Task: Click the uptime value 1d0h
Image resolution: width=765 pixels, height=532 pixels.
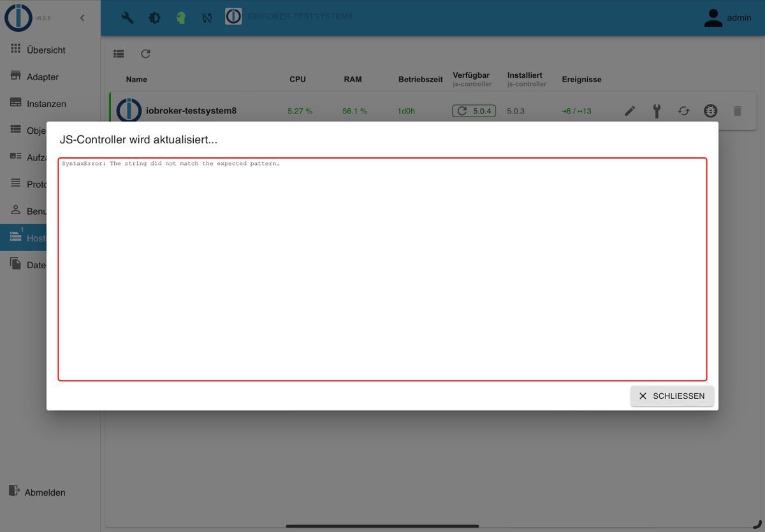Action: (406, 111)
